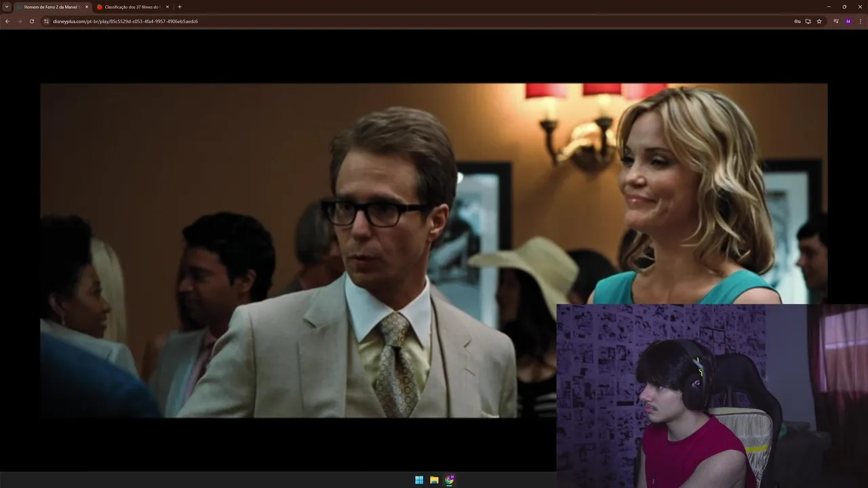Click the webcam overlay of the streamer
This screenshot has height=488, width=868.
pyautogui.click(x=712, y=396)
